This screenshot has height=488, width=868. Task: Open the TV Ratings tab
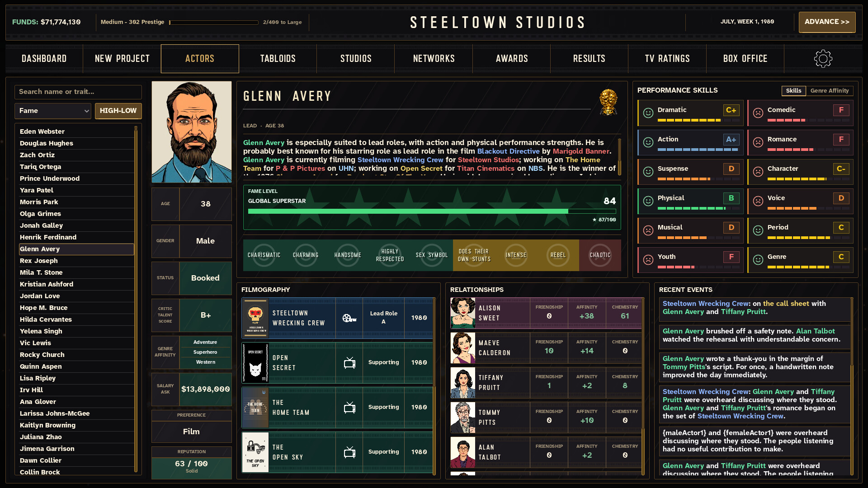pos(667,59)
